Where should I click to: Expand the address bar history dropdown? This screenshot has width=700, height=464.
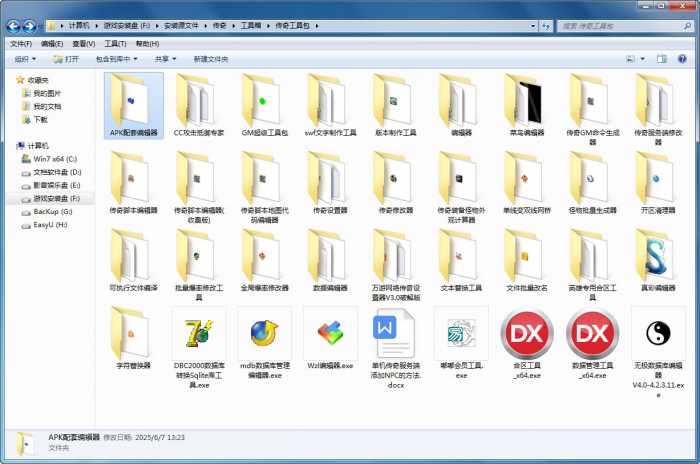pyautogui.click(x=533, y=26)
